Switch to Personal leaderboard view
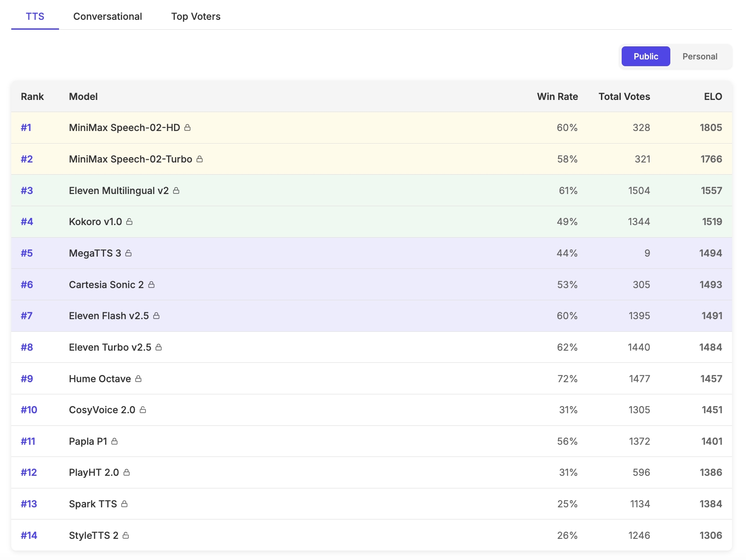 click(700, 56)
